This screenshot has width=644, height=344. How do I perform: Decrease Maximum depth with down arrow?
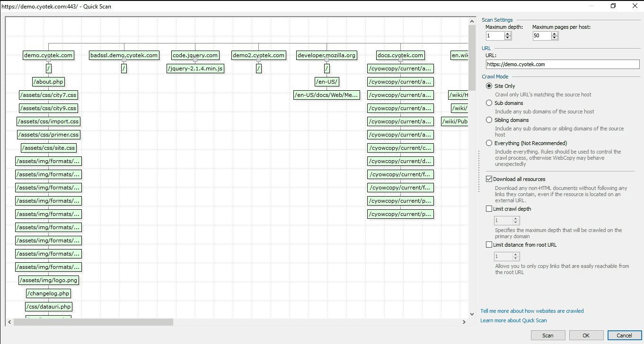[508, 37]
